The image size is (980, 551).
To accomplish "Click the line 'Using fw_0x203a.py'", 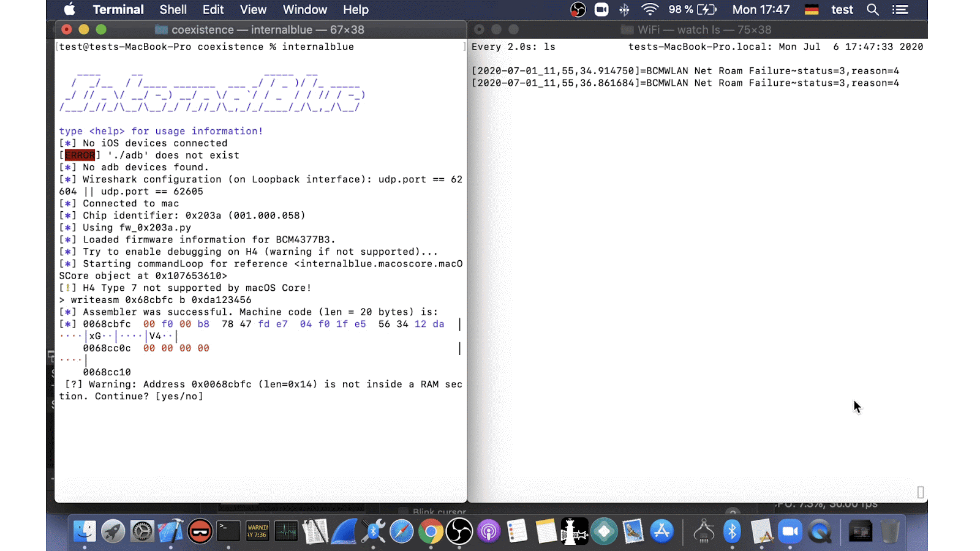I will 137,228.
